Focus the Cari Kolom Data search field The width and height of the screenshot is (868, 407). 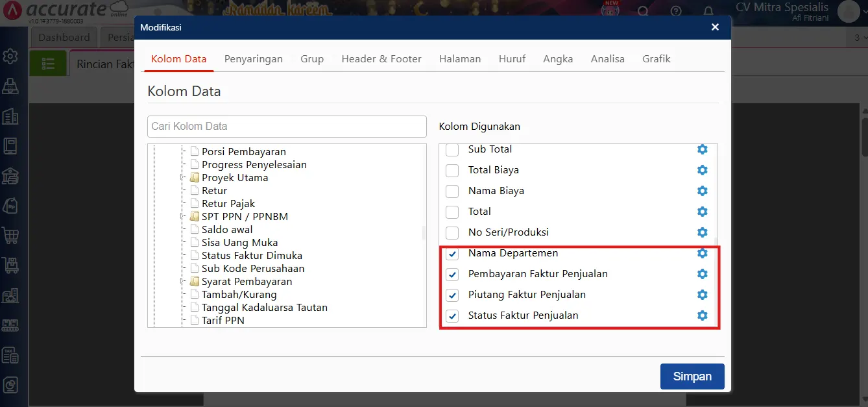287,127
